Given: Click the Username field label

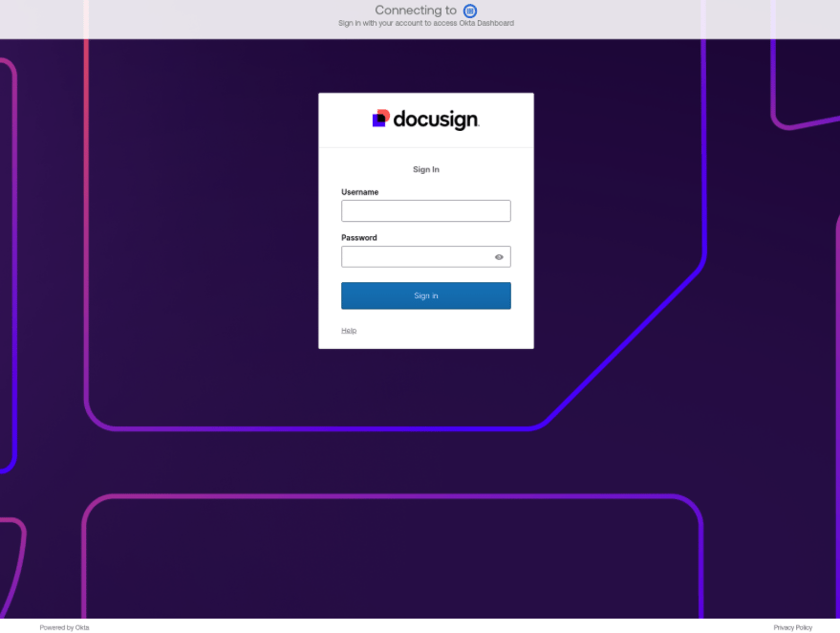Looking at the screenshot, I should point(359,192).
